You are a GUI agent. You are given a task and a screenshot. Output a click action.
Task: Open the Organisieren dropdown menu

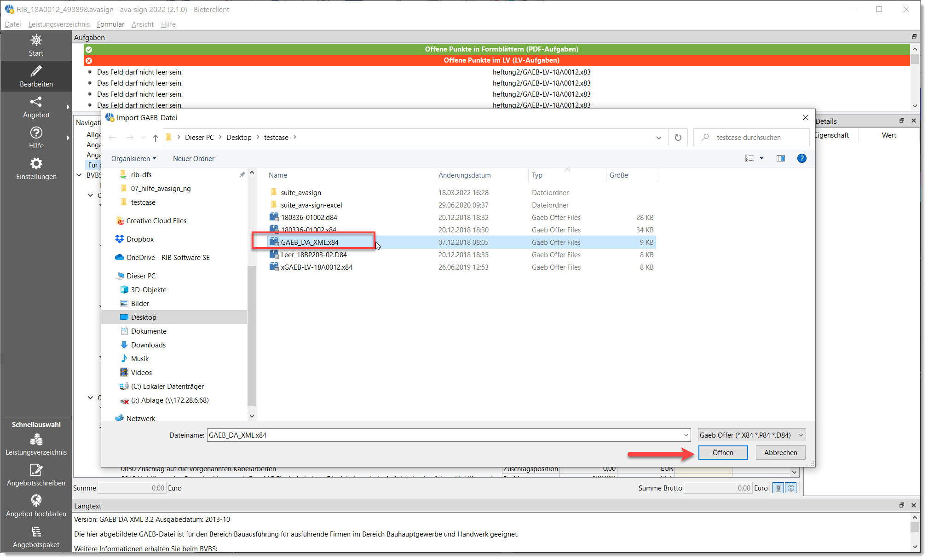tap(133, 159)
